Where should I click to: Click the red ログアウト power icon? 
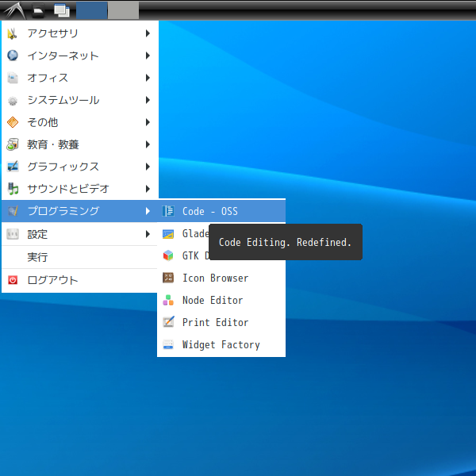tap(13, 280)
